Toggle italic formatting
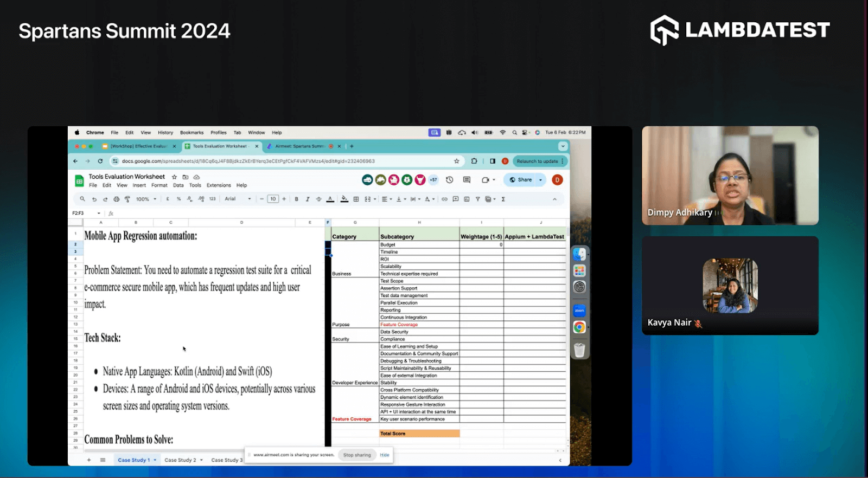The height and width of the screenshot is (478, 868). click(x=308, y=199)
